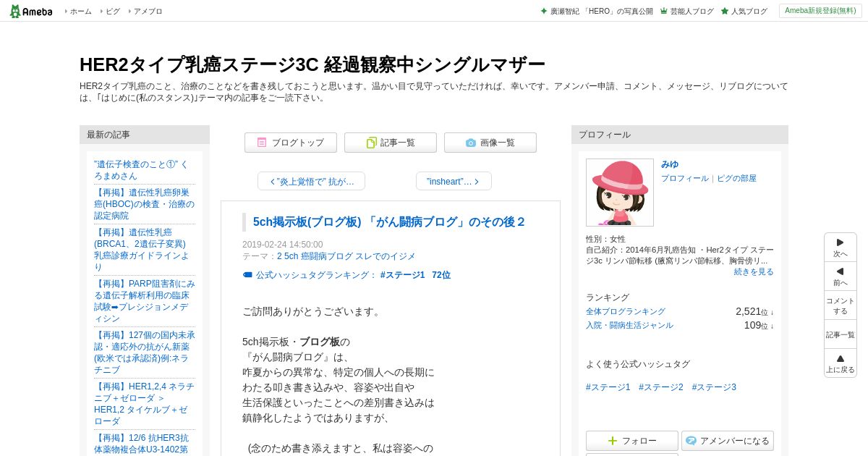Select hashtag #ステージ2
The width and height of the screenshot is (868, 456).
click(661, 387)
